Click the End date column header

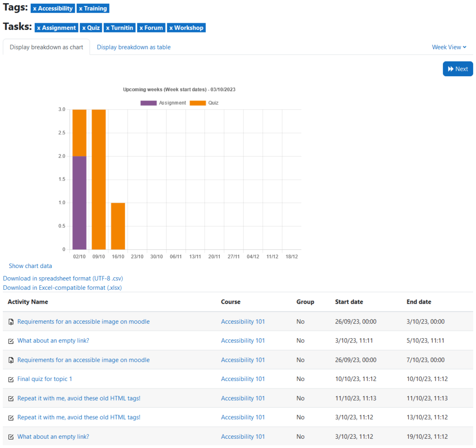(x=419, y=301)
